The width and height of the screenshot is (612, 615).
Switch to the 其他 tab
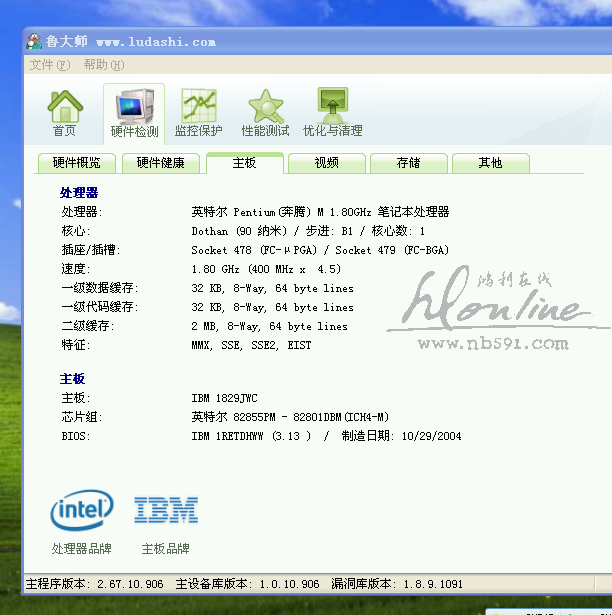click(490, 163)
